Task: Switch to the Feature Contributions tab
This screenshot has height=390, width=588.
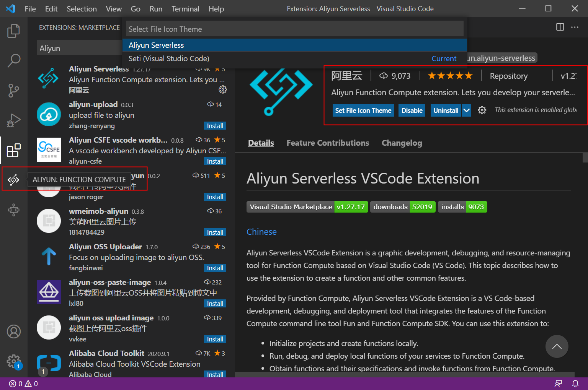Action: (x=328, y=143)
